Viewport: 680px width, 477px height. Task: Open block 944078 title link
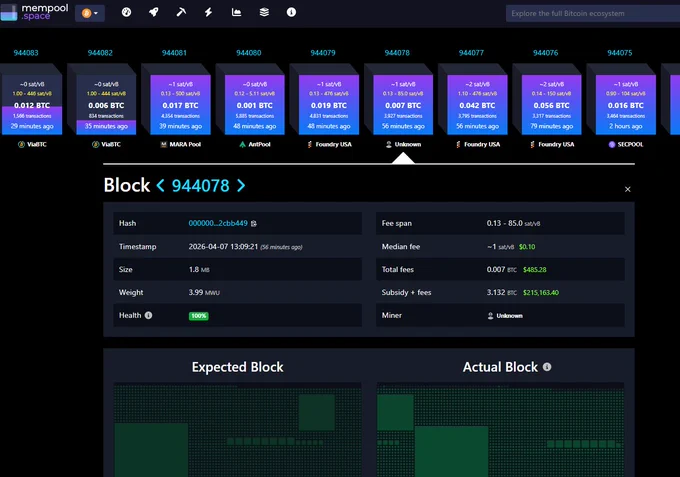(200, 186)
